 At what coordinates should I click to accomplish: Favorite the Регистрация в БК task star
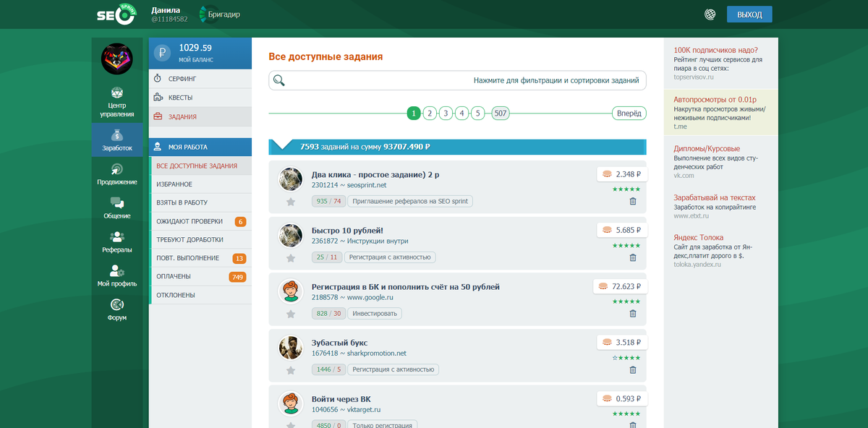coord(291,314)
